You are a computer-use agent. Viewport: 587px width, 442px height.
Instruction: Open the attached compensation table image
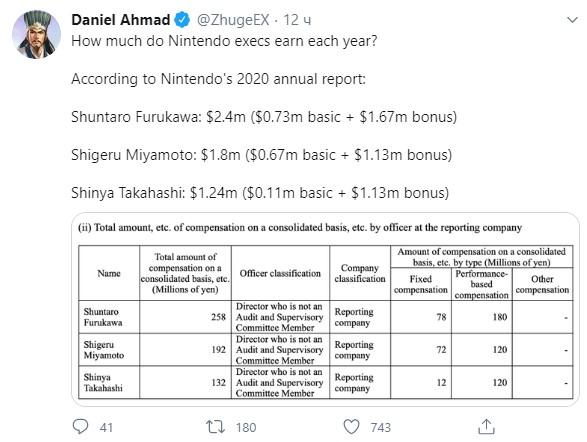[x=325, y=309]
